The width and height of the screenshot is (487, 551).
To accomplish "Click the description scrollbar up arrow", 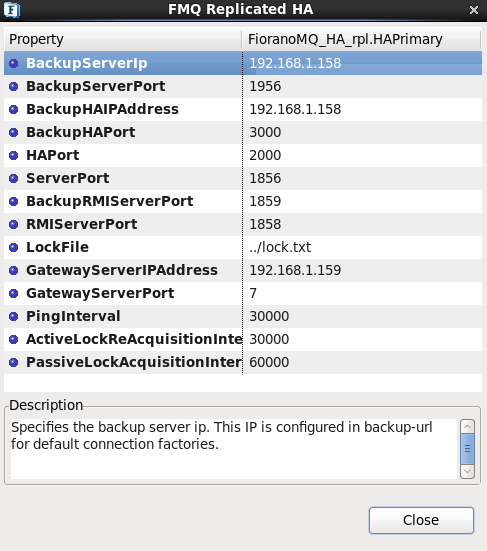I will point(467,427).
